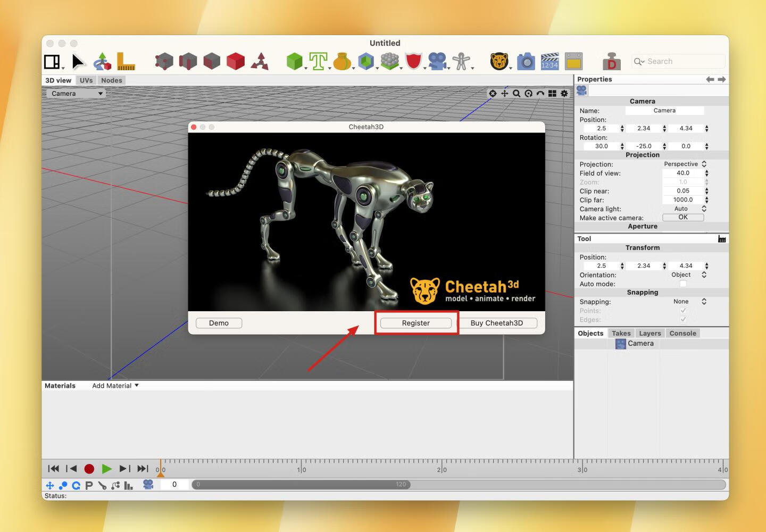Select the black arrow selection tool
Screen dimensions: 766x532
click(78, 62)
